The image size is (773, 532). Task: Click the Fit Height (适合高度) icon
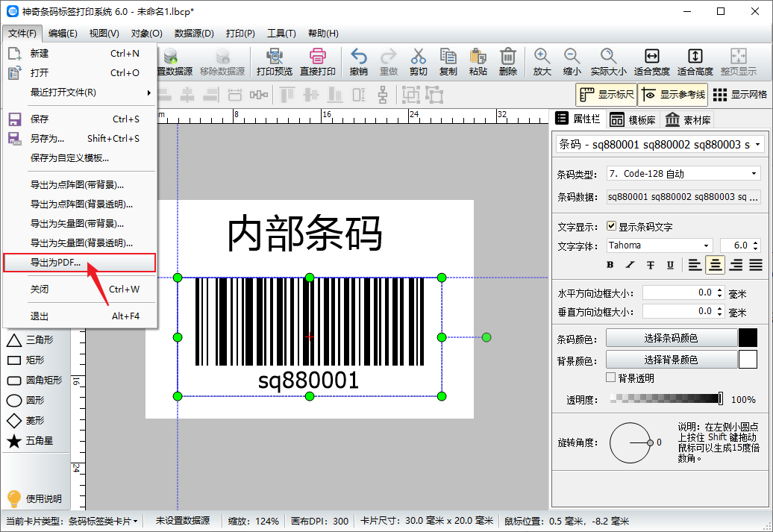pos(695,62)
